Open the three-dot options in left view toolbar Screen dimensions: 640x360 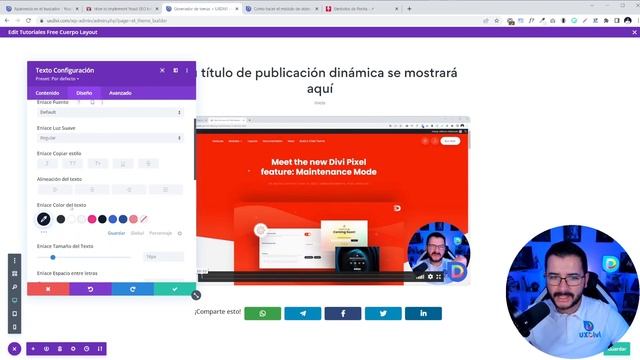pyautogui.click(x=15, y=260)
